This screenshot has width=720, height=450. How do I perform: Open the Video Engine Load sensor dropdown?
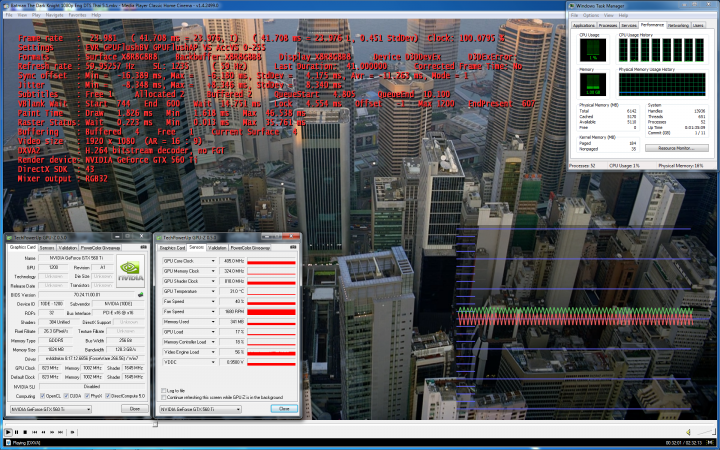tap(213, 352)
